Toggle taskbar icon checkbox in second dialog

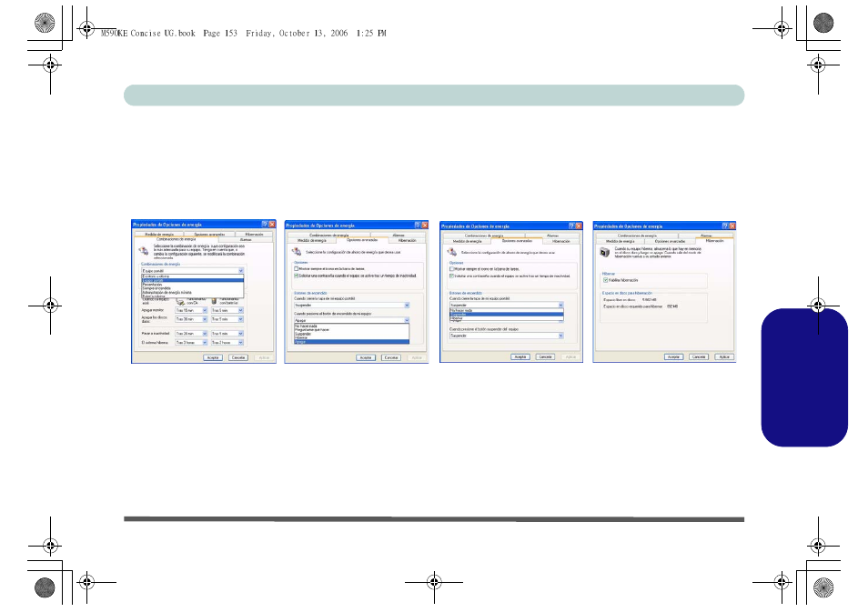pyautogui.click(x=297, y=268)
